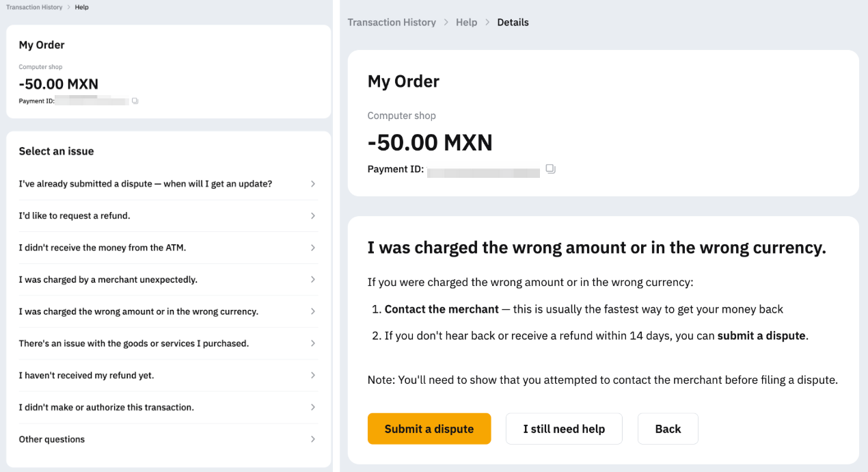868x472 pixels.
Task: Expand the refund not received chevron
Action: click(x=312, y=376)
